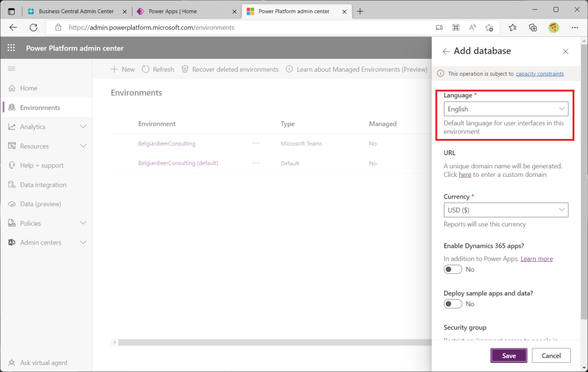Toggle Enable Dynamics 365 apps switch
The image size is (588, 372).
pos(452,269)
